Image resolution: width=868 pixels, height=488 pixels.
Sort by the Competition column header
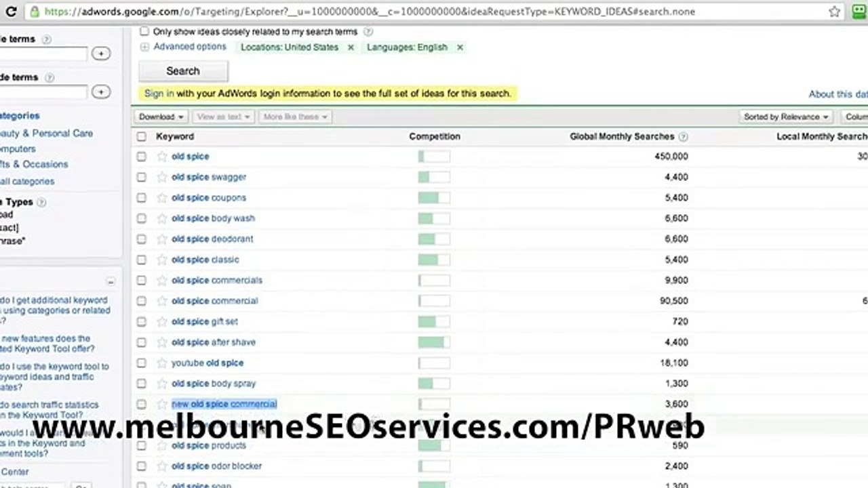pyautogui.click(x=435, y=136)
